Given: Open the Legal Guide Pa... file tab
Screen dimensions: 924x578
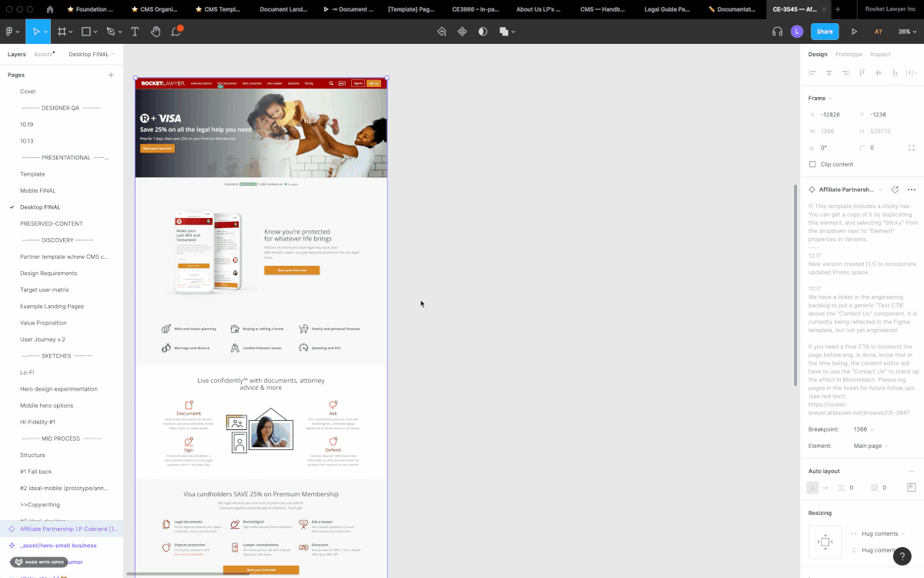Looking at the screenshot, I should pyautogui.click(x=668, y=9).
